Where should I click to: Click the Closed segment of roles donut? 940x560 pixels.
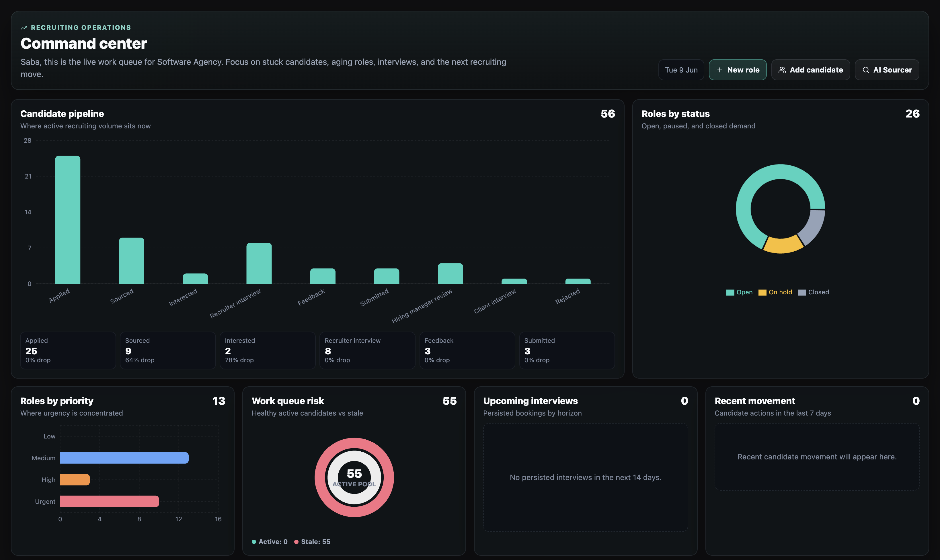814,228
